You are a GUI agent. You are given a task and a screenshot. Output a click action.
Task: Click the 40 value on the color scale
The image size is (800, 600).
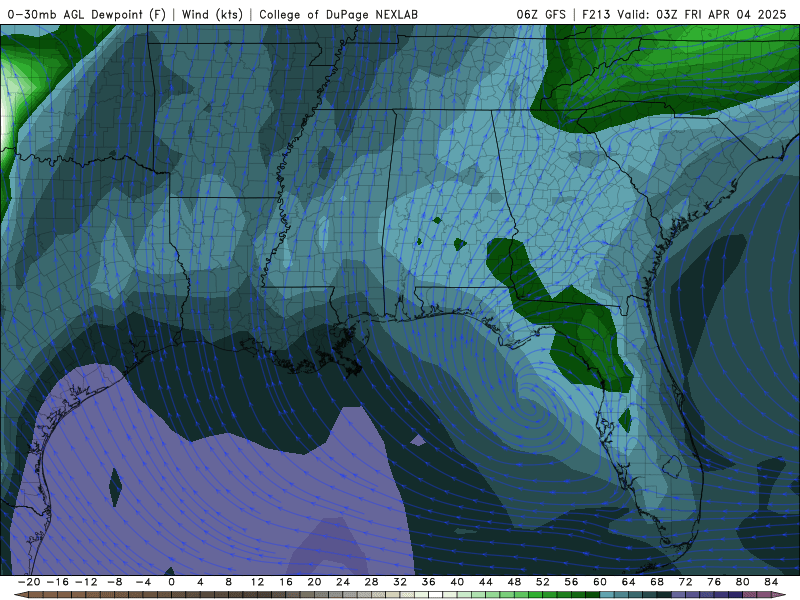[457, 582]
